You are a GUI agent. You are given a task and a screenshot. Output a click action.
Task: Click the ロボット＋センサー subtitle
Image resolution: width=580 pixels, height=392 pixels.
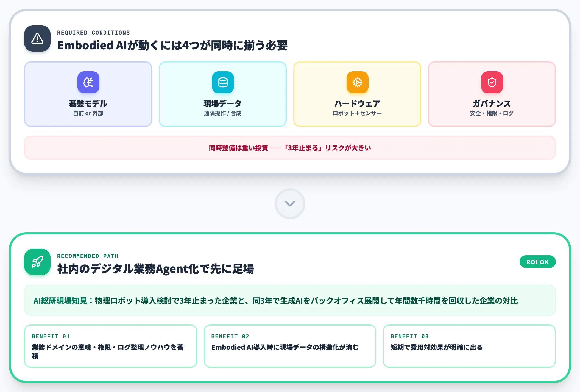tap(357, 113)
